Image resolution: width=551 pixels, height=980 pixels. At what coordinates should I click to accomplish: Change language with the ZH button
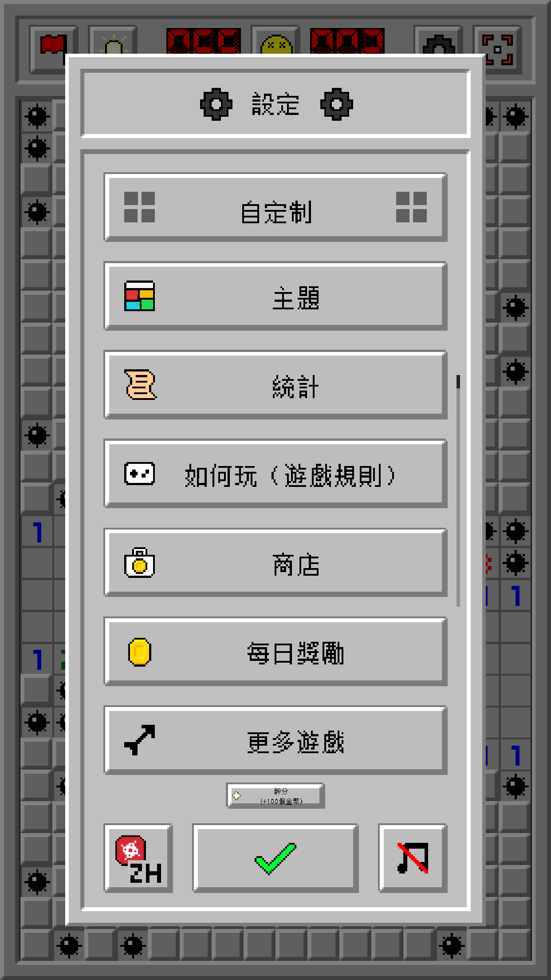138,858
